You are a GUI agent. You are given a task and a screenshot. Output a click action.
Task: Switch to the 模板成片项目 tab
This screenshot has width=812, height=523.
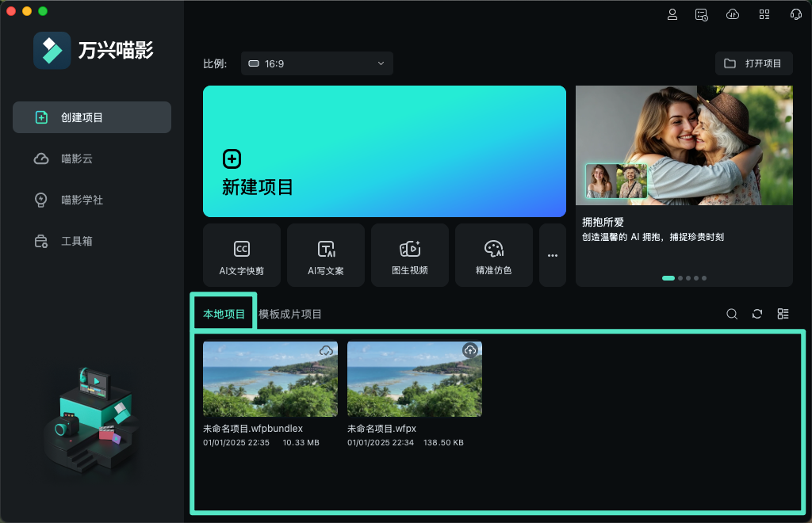pos(289,313)
